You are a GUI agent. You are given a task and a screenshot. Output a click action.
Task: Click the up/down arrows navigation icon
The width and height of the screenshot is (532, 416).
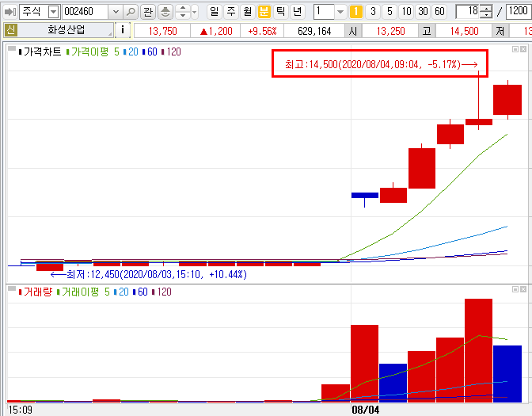[183, 12]
